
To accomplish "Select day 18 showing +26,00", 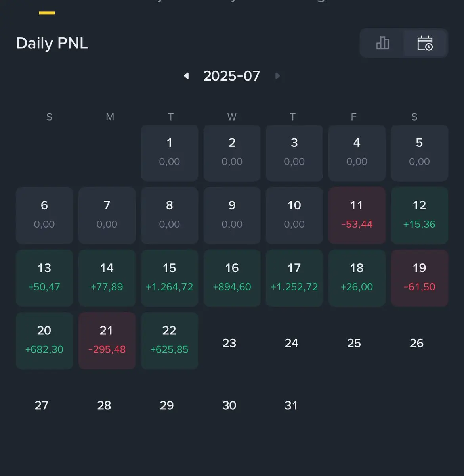I will tap(357, 278).
